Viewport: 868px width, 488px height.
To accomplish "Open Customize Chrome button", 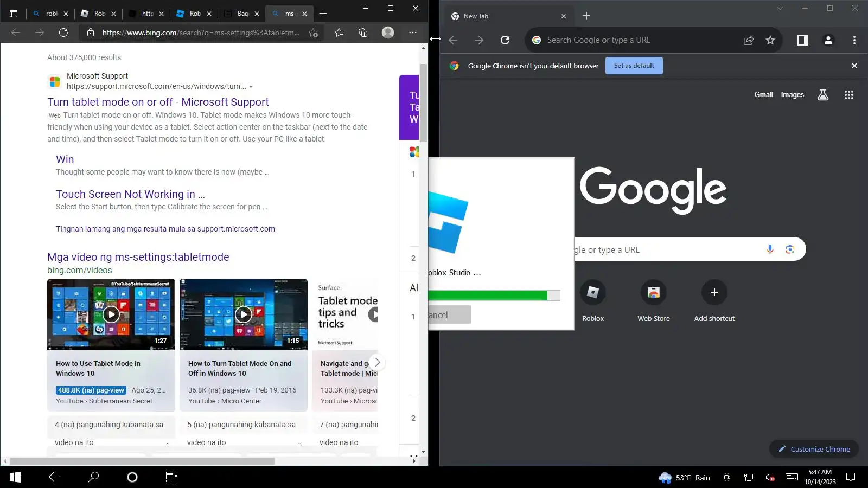I will pyautogui.click(x=814, y=449).
